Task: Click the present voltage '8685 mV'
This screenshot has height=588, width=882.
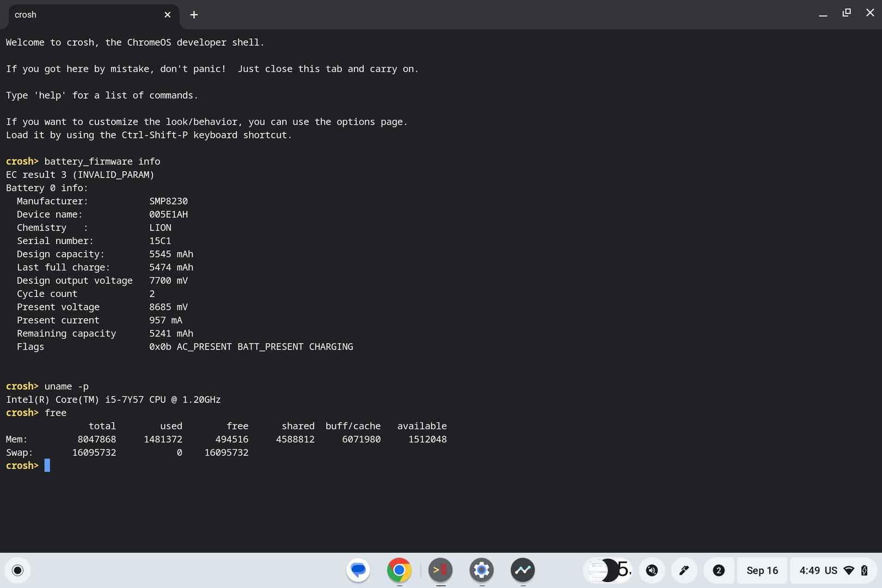Action: coord(169,307)
